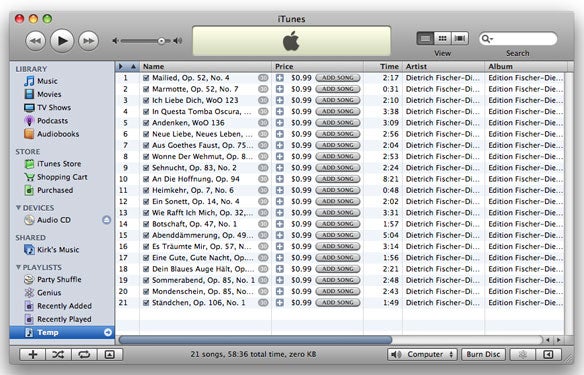
Task: Uncheck the Marmotte, Op. 52, No. 7 checkbox
Action: click(146, 89)
